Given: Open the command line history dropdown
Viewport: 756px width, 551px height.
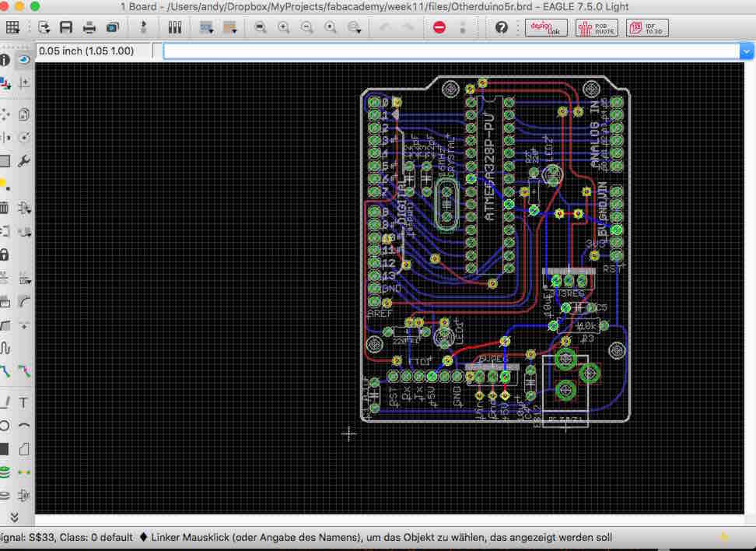Looking at the screenshot, I should point(747,51).
